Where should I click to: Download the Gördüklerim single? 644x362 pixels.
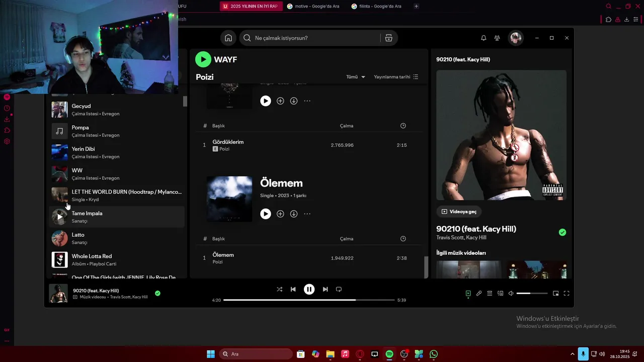point(294,101)
